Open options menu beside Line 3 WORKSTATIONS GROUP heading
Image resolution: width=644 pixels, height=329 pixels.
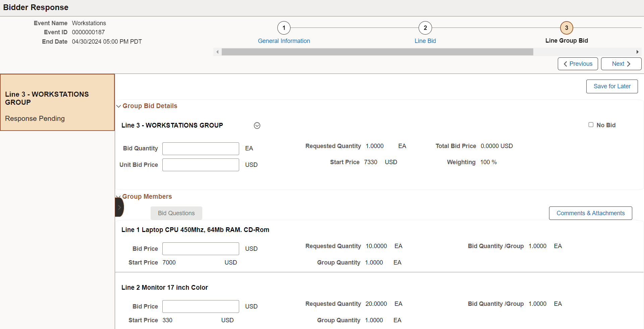coord(257,125)
